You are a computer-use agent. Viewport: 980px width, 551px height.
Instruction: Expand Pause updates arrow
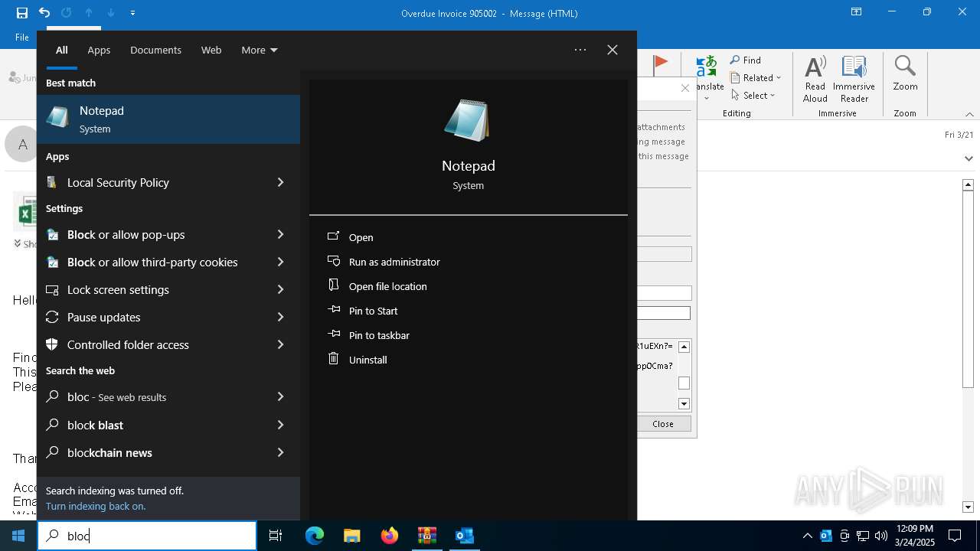click(x=280, y=317)
